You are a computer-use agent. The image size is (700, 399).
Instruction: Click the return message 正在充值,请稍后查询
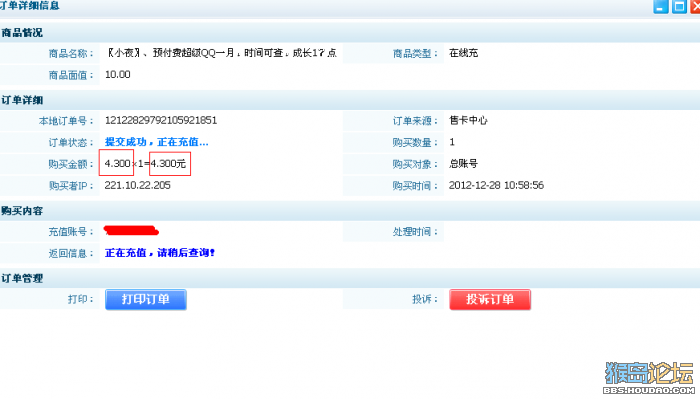[160, 253]
